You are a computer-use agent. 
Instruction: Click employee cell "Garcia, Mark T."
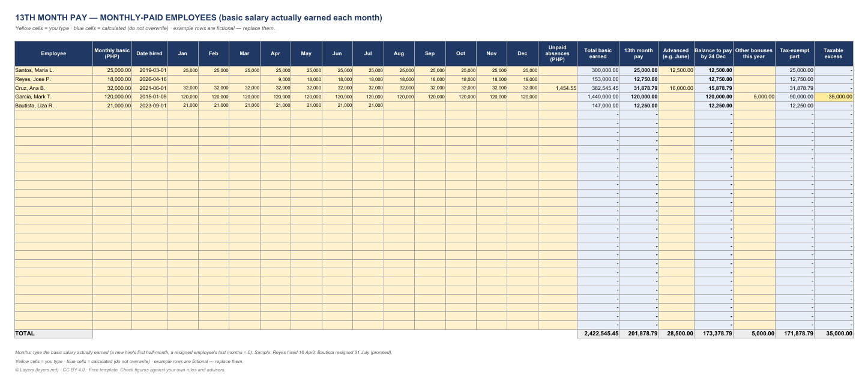[53, 97]
